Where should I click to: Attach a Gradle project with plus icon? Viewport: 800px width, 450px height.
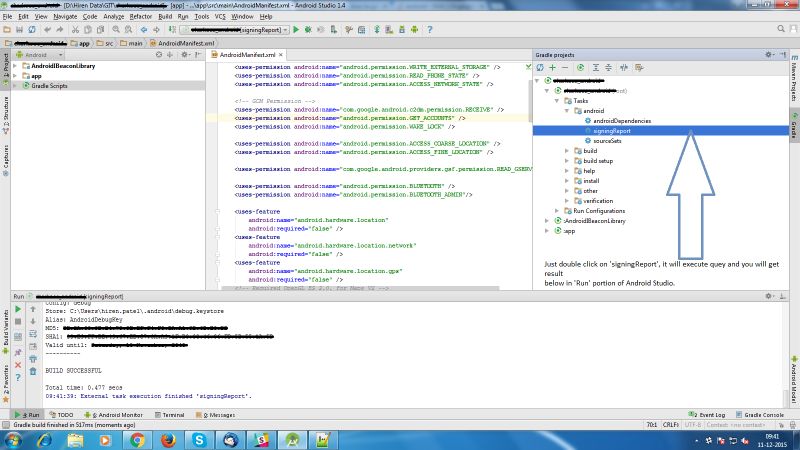tap(553, 68)
